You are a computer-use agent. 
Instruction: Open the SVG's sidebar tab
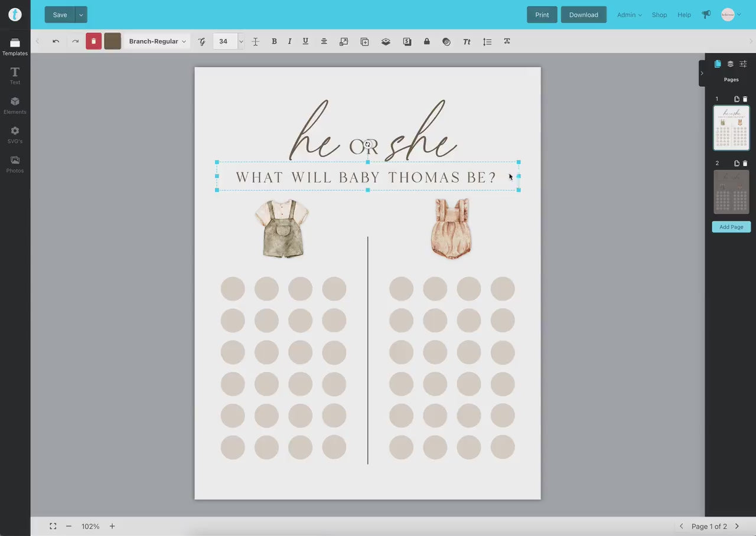[15, 135]
